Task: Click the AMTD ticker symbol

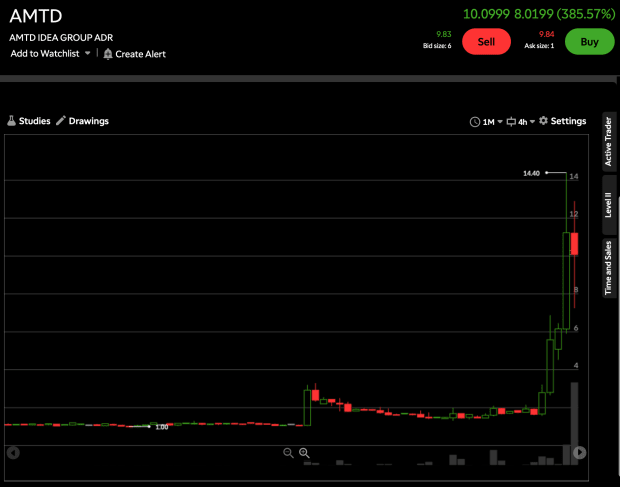Action: (36, 16)
